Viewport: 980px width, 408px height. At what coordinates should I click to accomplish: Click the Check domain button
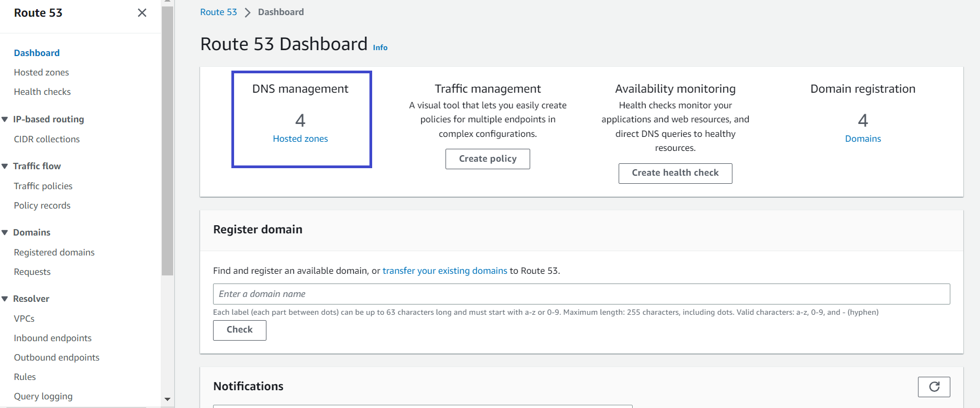point(239,330)
